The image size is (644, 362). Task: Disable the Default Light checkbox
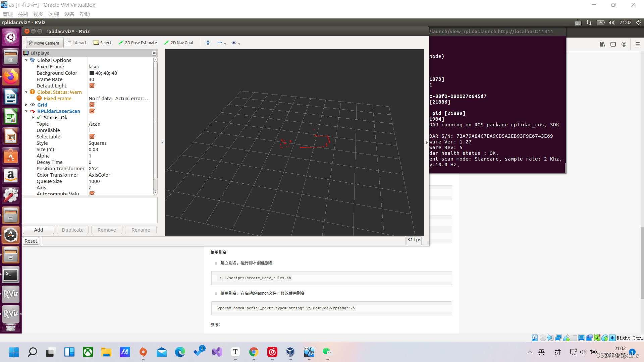click(x=92, y=86)
